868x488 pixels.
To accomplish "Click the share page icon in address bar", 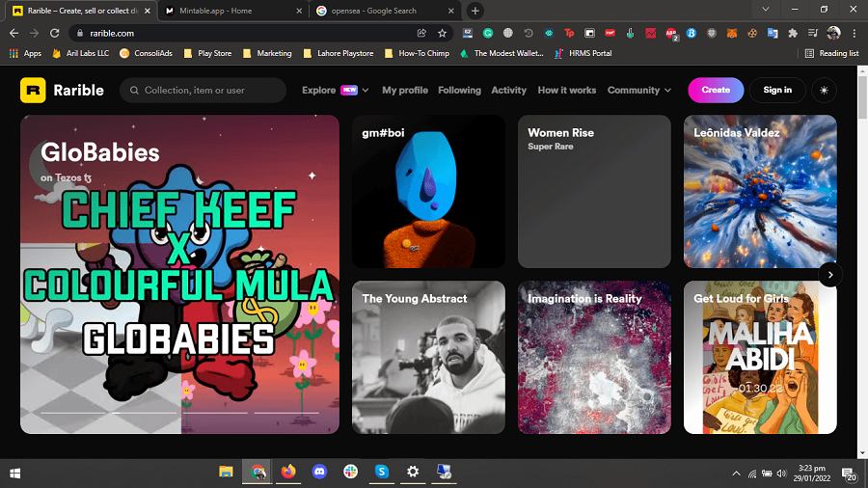I will point(421,33).
